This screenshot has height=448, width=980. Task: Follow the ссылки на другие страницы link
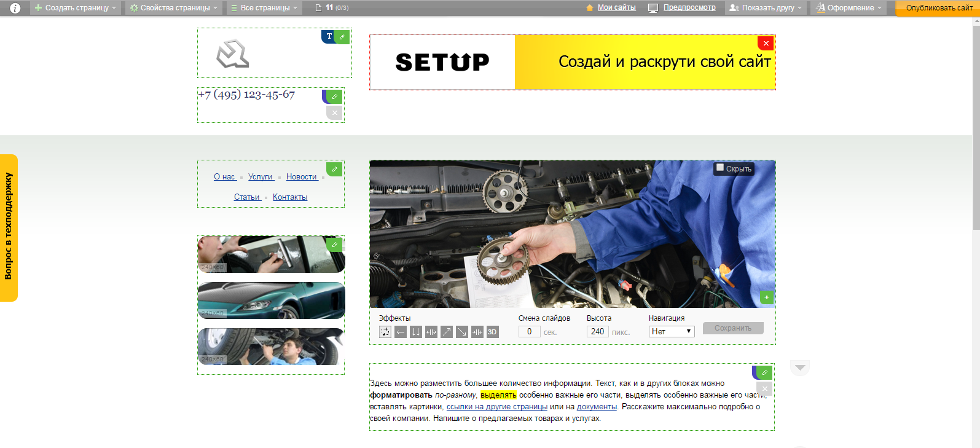497,407
